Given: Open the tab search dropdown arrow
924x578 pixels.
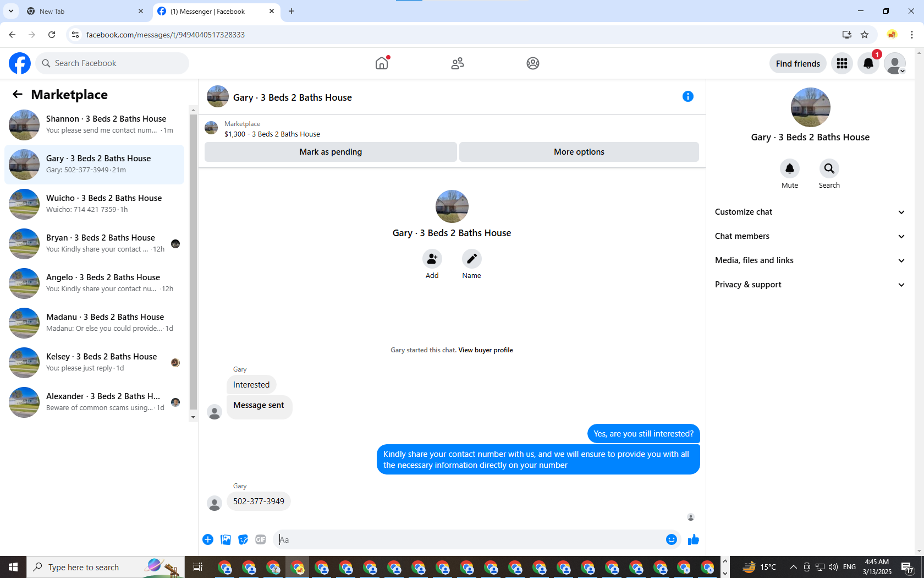Looking at the screenshot, I should click(10, 11).
